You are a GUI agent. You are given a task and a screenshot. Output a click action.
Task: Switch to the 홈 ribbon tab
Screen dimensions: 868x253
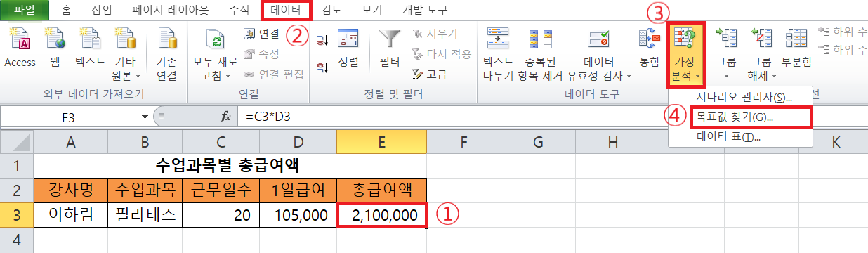pyautogui.click(x=66, y=10)
